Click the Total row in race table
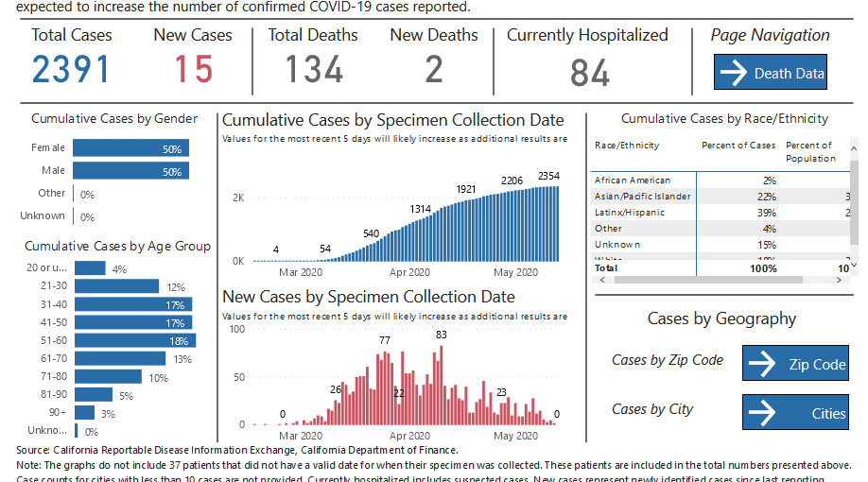 (720, 268)
